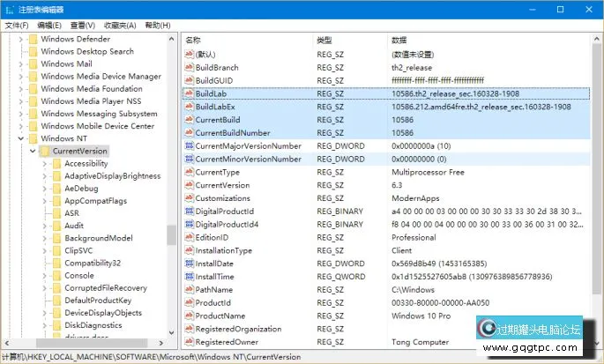The image size is (604, 364).
Task: Click the folder icon of Windows Defender
Action: click(x=33, y=39)
